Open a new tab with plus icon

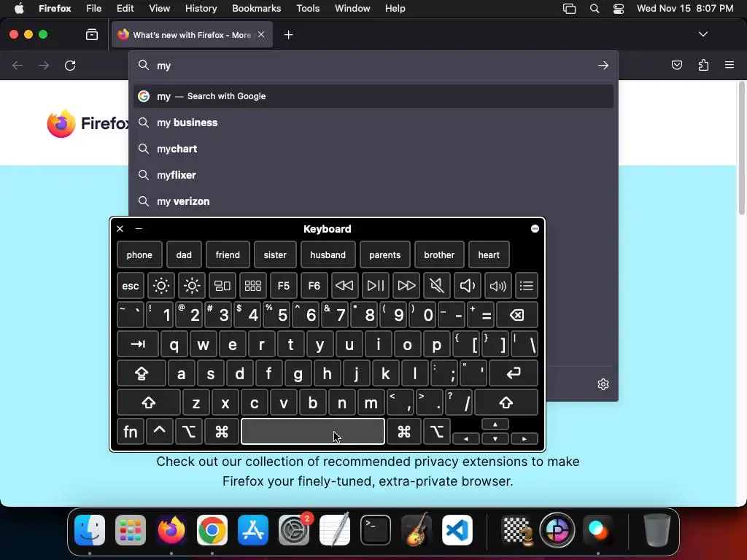[x=288, y=35]
